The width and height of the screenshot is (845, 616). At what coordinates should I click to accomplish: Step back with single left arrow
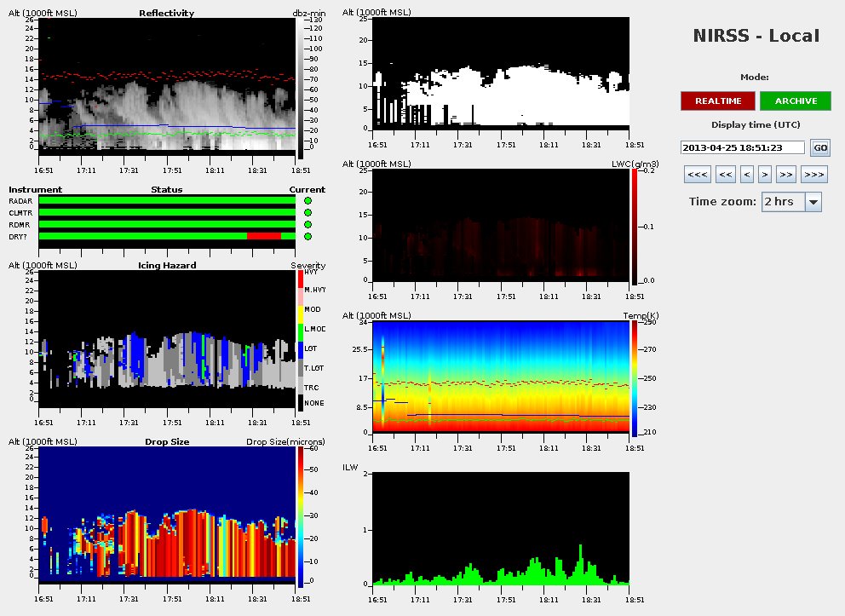(x=747, y=175)
